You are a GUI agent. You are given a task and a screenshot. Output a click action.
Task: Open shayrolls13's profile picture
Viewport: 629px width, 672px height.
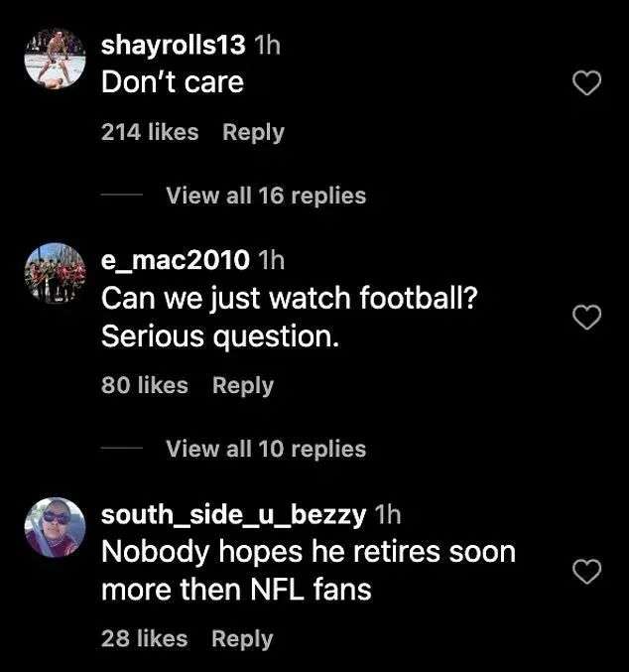[54, 60]
